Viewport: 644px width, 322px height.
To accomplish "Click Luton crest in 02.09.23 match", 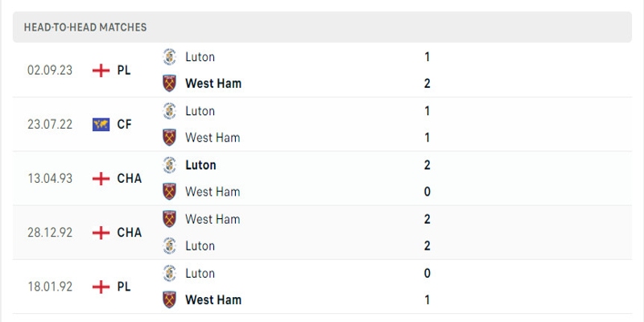I will [169, 57].
